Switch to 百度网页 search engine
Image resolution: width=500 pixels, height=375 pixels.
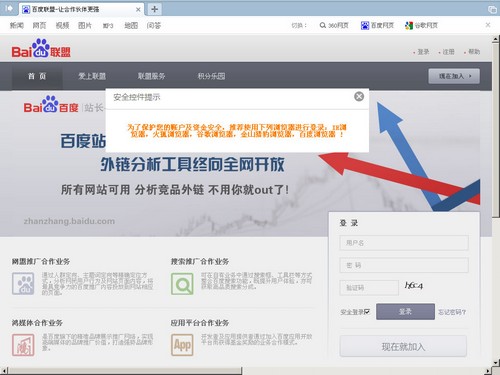[377, 25]
